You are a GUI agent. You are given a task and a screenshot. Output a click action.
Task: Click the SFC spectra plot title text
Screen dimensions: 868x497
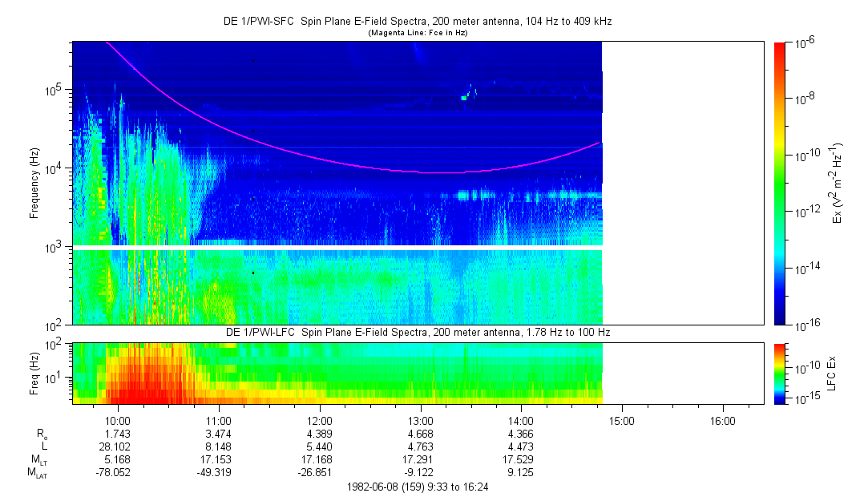[x=418, y=22]
